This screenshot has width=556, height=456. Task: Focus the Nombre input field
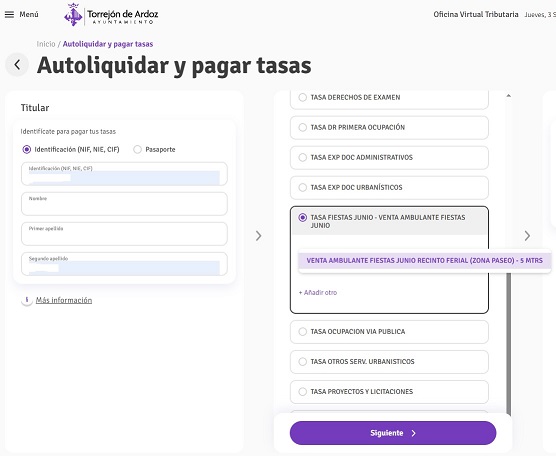[124, 204]
